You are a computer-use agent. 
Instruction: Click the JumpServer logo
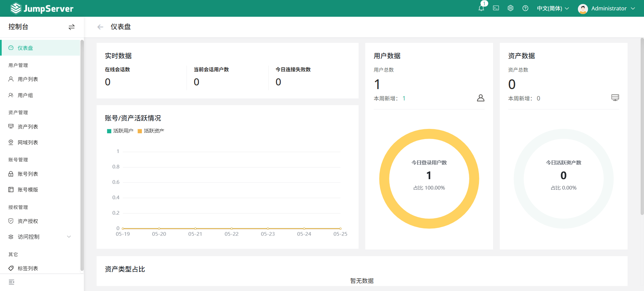coord(42,8)
